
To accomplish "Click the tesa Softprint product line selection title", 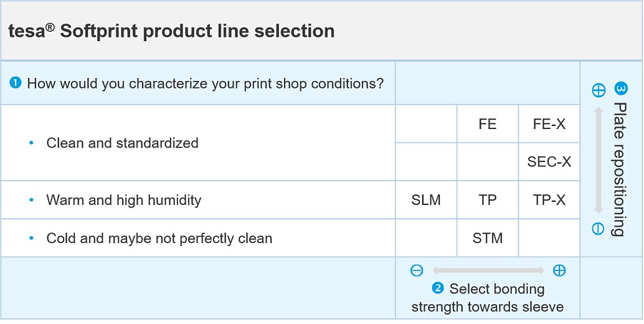I will click(x=171, y=31).
